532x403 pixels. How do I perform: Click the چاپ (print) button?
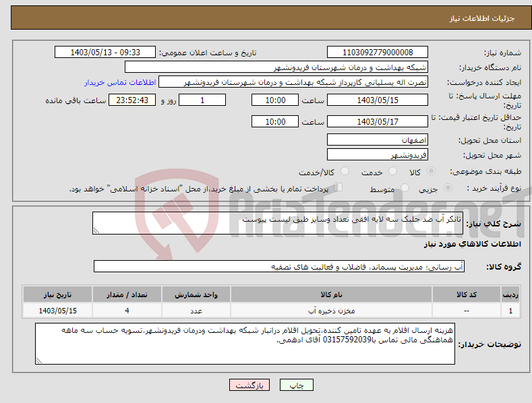(296, 385)
